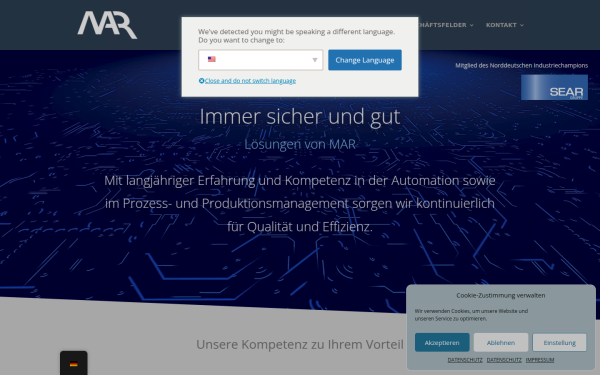This screenshot has width=600, height=375.
Task: Click the Change Language button
Action: coord(365,60)
